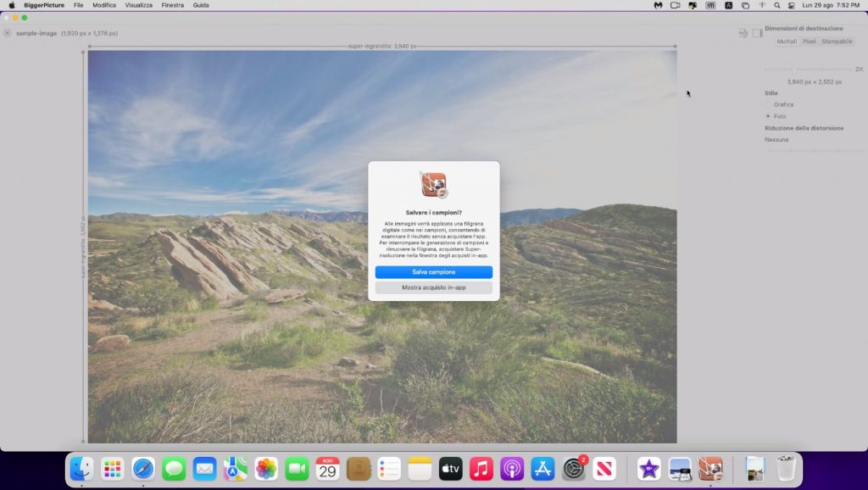Toggle the sidebar panel icon
The width and height of the screenshot is (868, 490).
(757, 33)
